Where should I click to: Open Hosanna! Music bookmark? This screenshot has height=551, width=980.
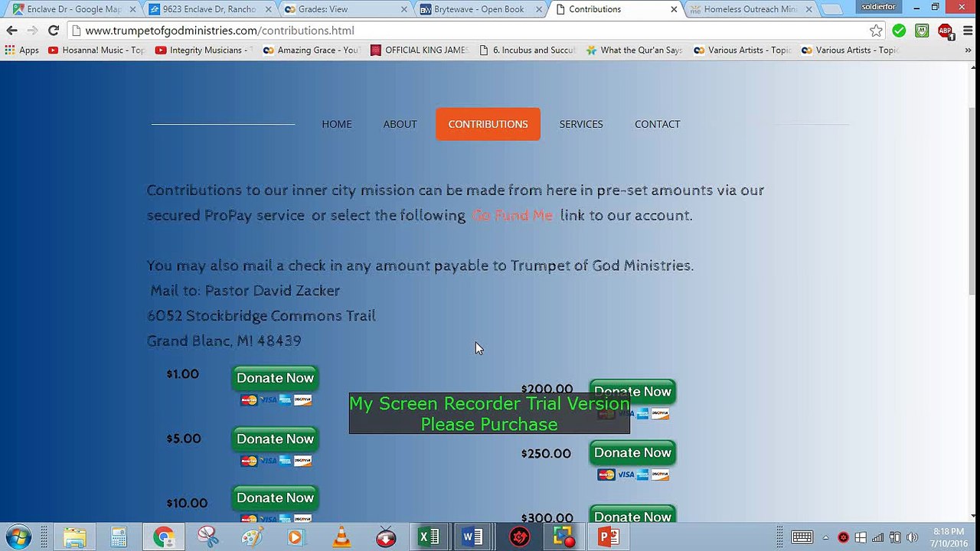pos(96,50)
